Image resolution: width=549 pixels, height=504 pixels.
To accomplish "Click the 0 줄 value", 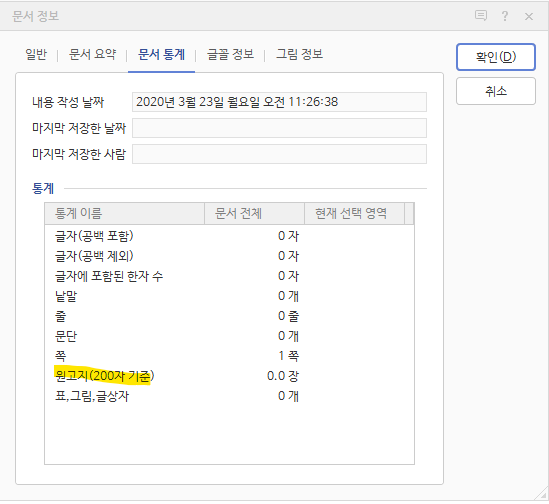I will [x=289, y=316].
